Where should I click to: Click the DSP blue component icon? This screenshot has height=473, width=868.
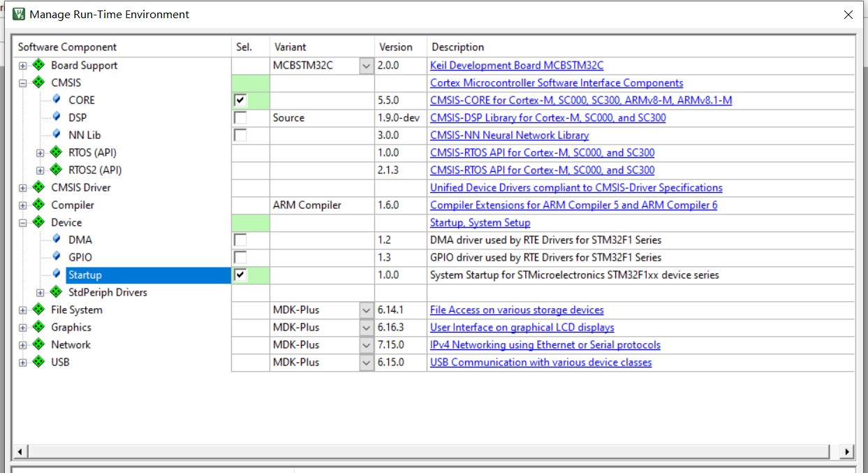click(x=57, y=117)
